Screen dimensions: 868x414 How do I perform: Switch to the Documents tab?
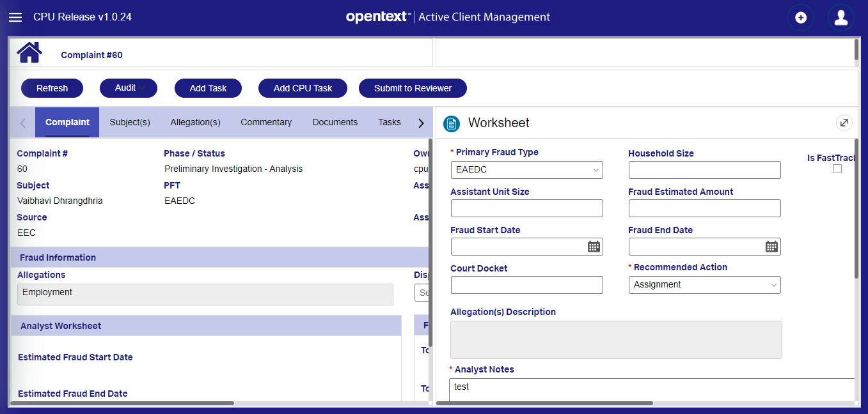point(335,122)
